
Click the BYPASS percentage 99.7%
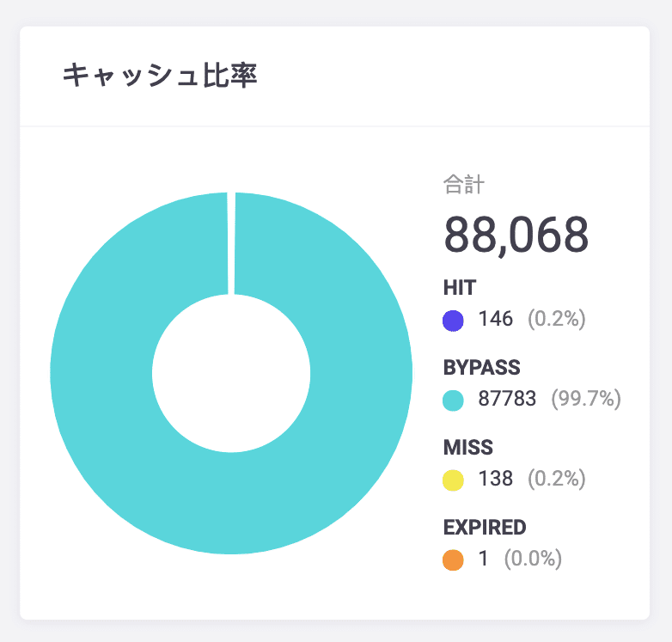pyautogui.click(x=586, y=399)
